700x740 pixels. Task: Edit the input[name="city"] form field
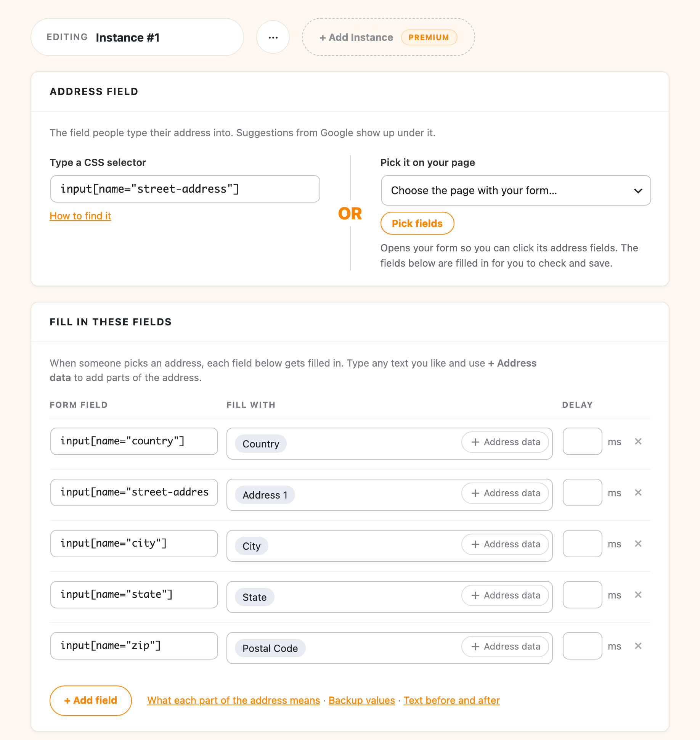coord(134,544)
